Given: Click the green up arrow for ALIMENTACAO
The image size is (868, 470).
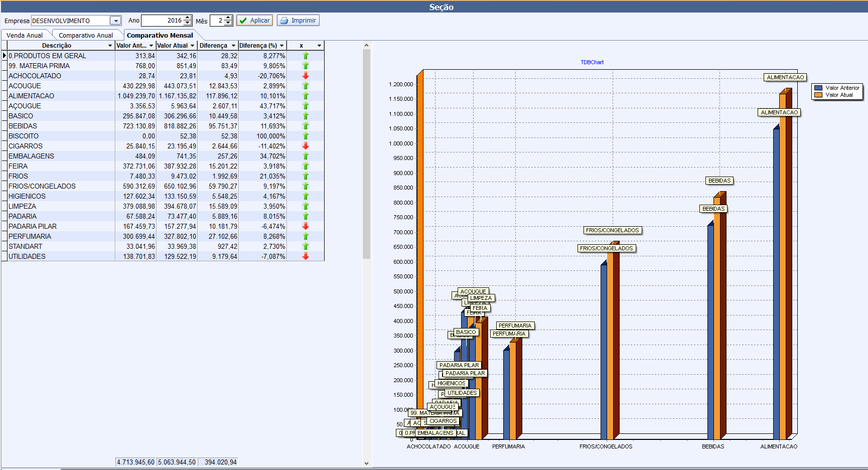Looking at the screenshot, I should click(306, 96).
